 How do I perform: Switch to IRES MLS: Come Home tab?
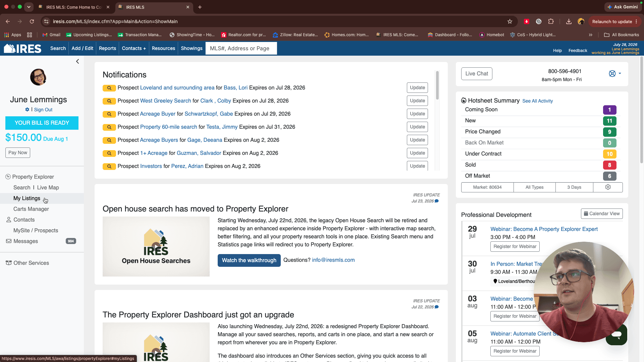pyautogui.click(x=74, y=7)
